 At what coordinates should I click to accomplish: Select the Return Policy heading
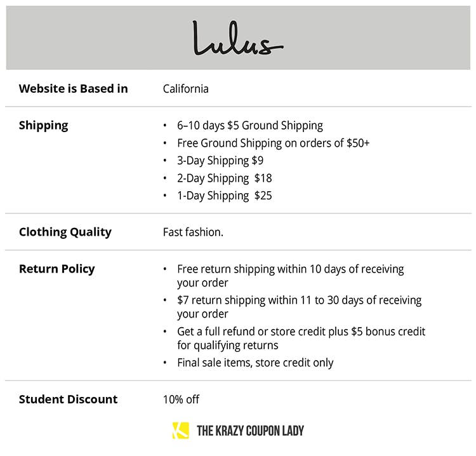point(56,269)
